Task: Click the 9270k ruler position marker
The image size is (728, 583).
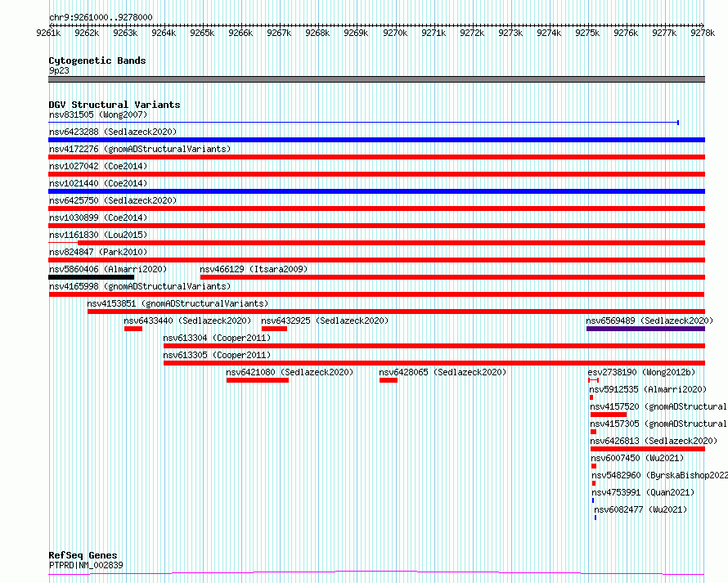Action: coord(395,33)
